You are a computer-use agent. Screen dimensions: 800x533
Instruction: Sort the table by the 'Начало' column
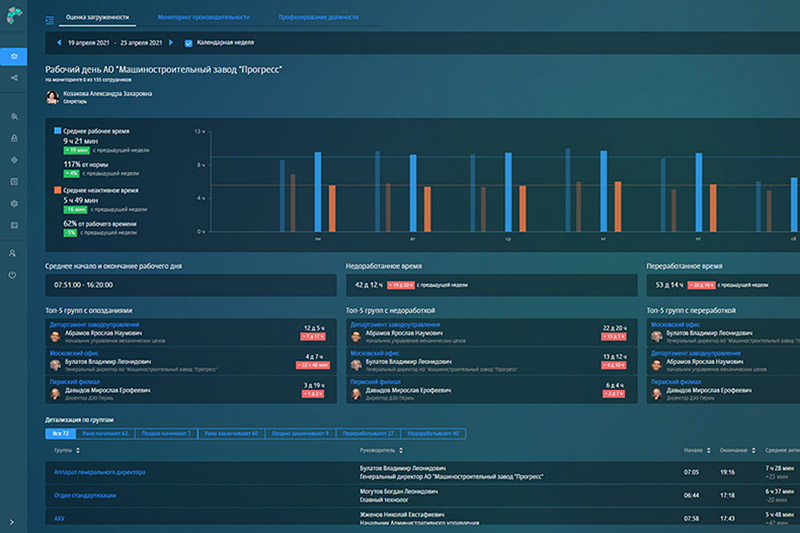pyautogui.click(x=697, y=450)
